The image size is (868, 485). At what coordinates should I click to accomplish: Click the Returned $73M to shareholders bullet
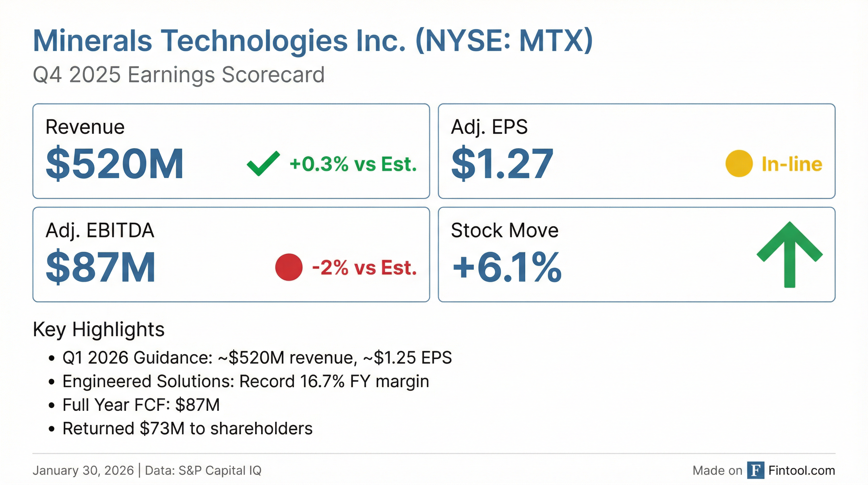pyautogui.click(x=187, y=429)
